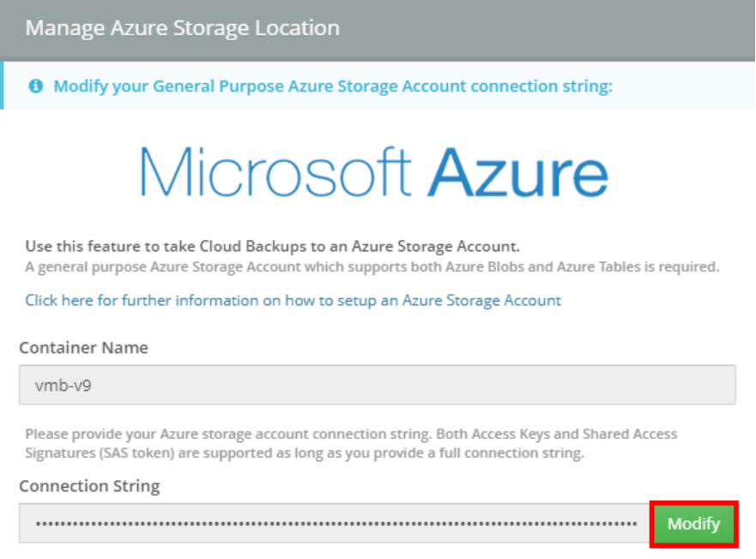Focus the Container Name input field
Viewport: 756px width, 559px height.
point(377,385)
